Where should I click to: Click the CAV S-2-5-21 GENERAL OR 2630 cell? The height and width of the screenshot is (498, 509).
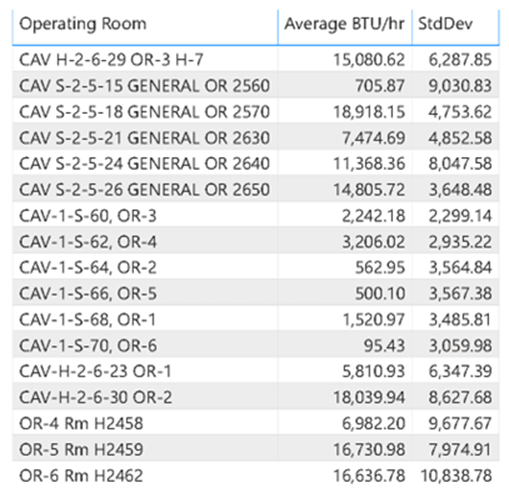point(144,138)
